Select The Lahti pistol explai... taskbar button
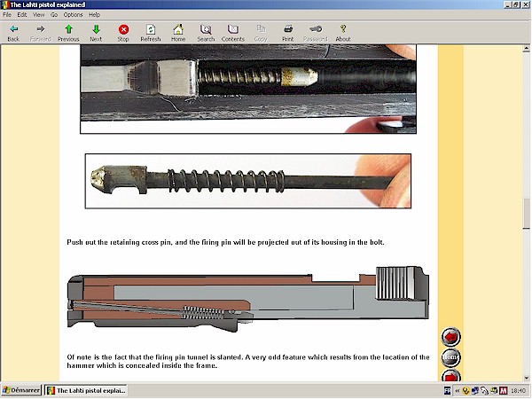Screen dimensions: 532x399 click(86, 390)
